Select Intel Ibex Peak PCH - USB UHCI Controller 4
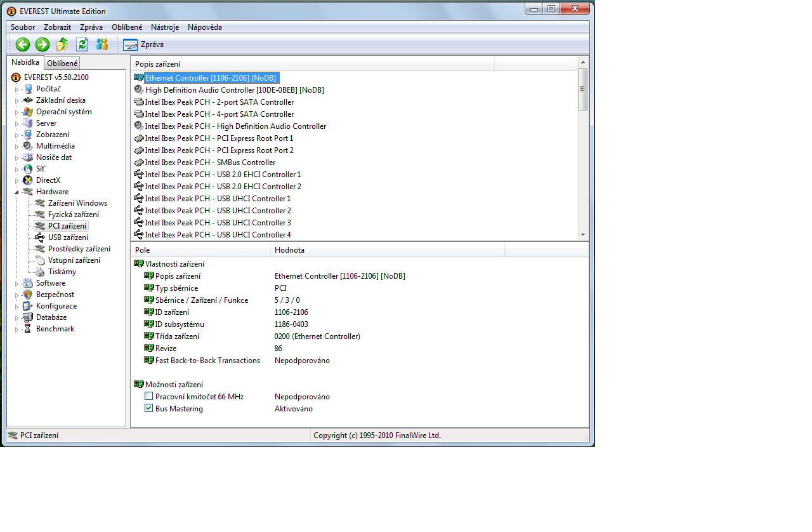812x532 pixels. (218, 235)
